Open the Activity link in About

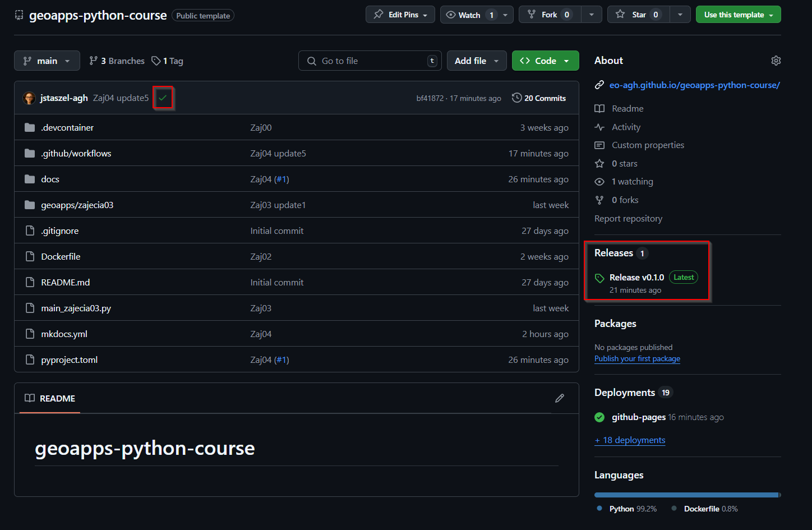tap(626, 127)
